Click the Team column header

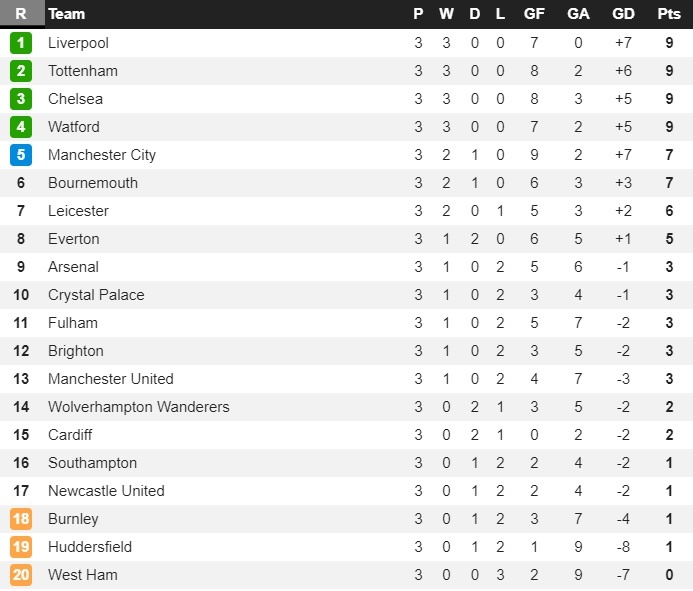[67, 14]
